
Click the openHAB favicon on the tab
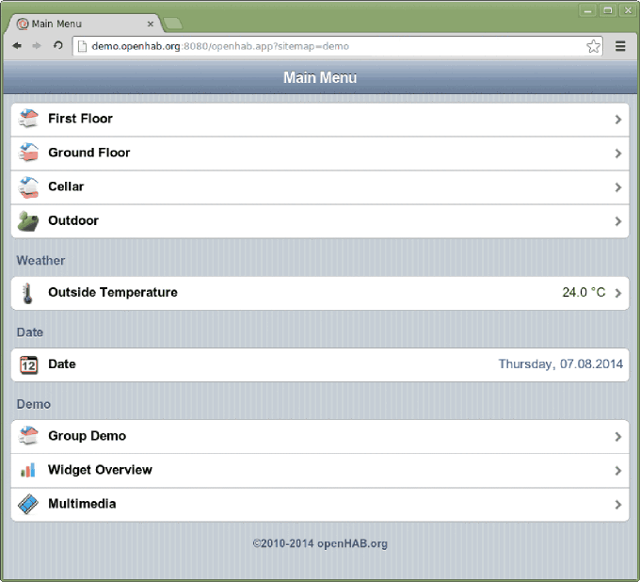(x=22, y=24)
